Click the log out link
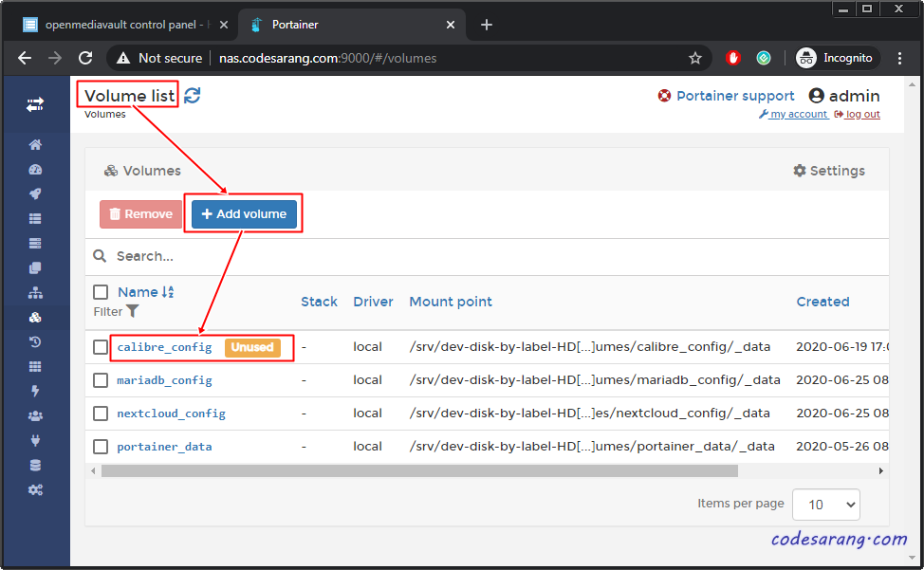Viewport: 924px width, 570px height. 858,114
